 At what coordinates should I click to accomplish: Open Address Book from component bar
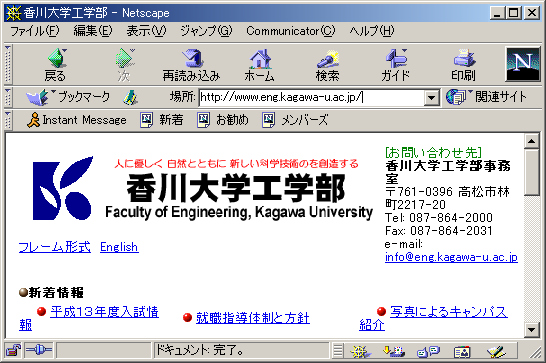tap(462, 351)
